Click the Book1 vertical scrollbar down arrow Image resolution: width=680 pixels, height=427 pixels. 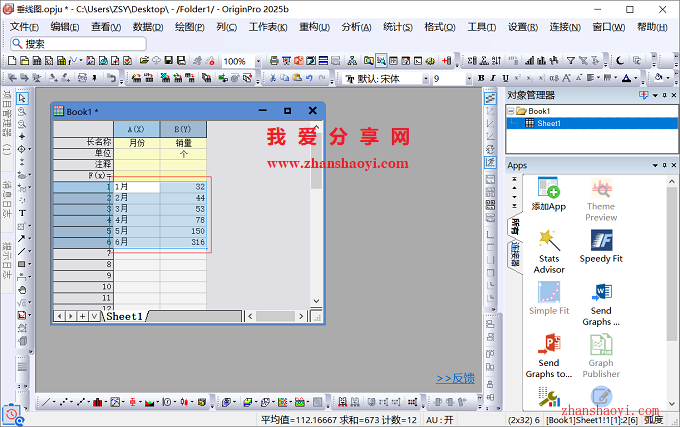[x=316, y=301]
